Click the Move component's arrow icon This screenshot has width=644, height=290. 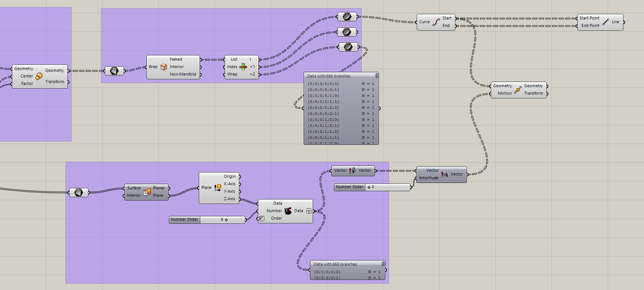pos(518,90)
